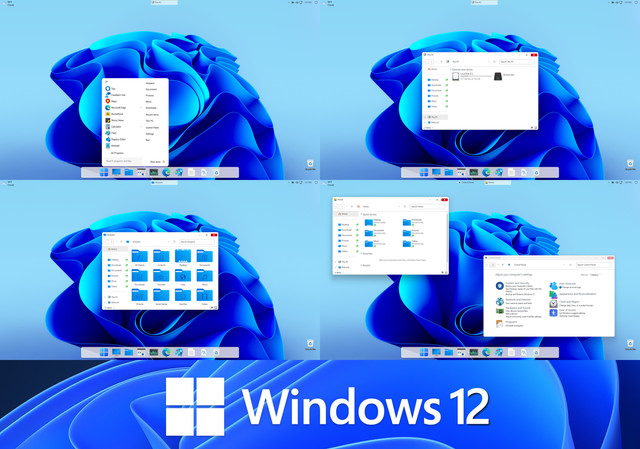Focus the Start menu search programs field
Viewport: 640px width, 449px height.
point(124,161)
